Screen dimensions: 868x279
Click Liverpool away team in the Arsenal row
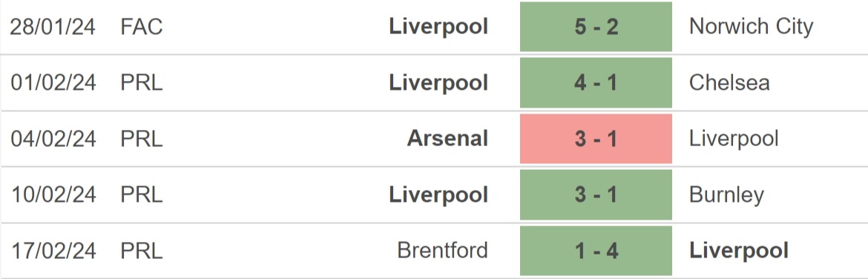click(734, 139)
